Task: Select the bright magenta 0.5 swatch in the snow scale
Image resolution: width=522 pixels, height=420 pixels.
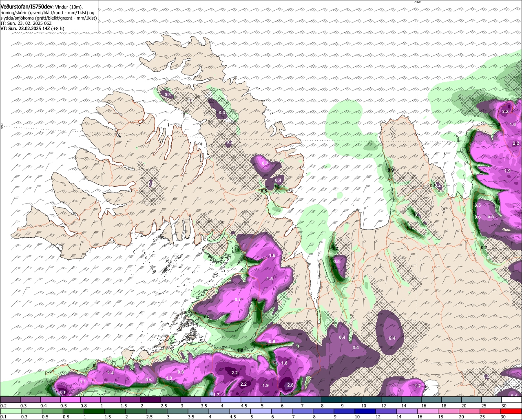Action: click(70, 400)
